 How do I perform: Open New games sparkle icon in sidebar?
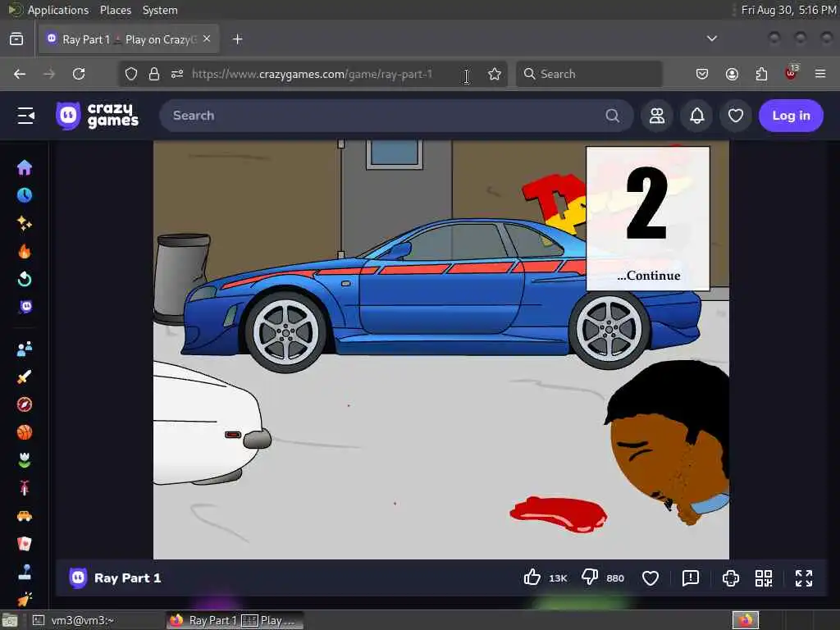coord(25,223)
